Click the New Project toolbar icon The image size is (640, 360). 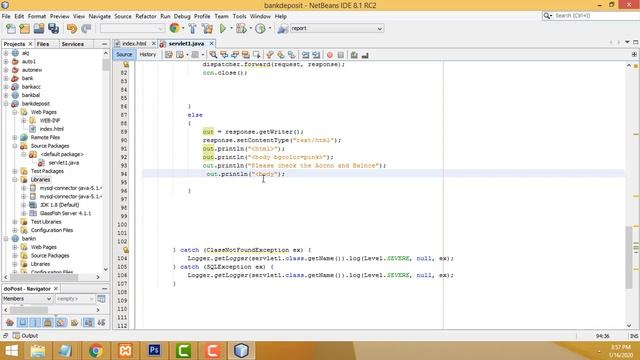click(x=24, y=29)
